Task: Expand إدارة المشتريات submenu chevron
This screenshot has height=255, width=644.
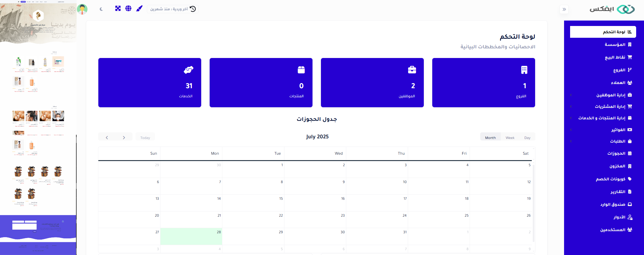Action: (x=571, y=107)
